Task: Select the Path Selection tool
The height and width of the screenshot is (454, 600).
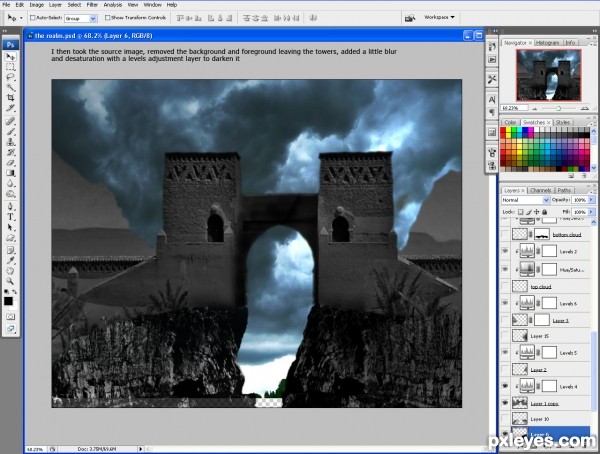Action: tap(10, 227)
